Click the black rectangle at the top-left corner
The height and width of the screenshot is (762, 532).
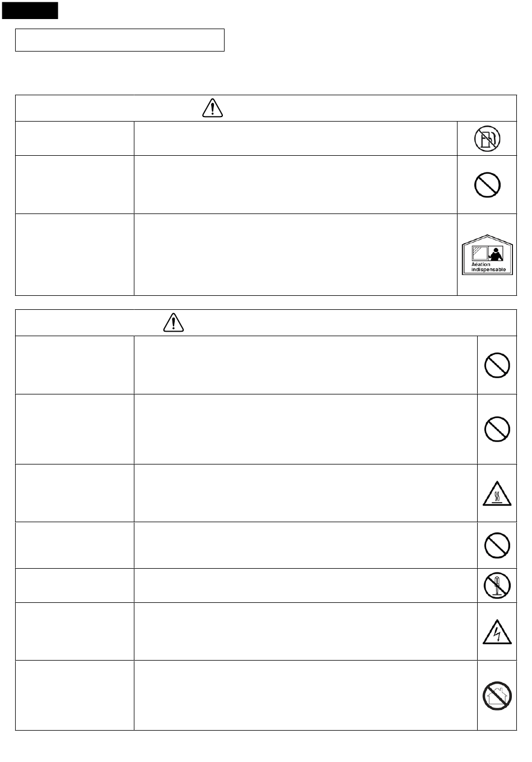[30, 10]
